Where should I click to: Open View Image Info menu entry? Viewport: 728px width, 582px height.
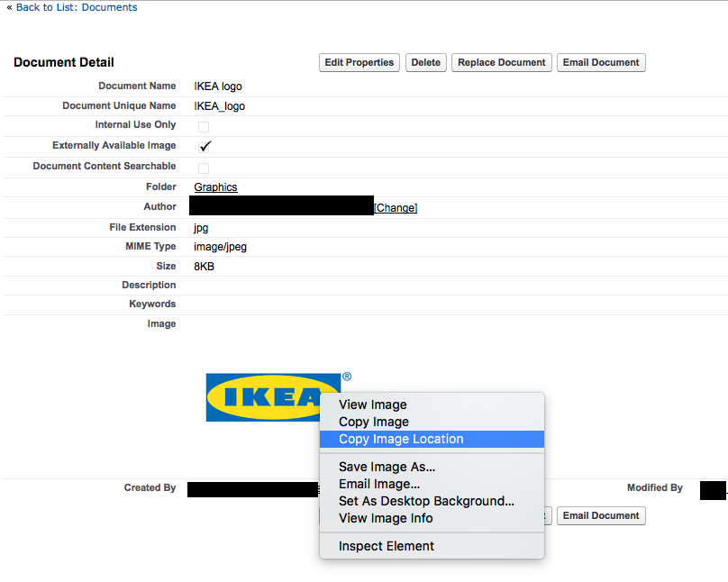(432, 518)
